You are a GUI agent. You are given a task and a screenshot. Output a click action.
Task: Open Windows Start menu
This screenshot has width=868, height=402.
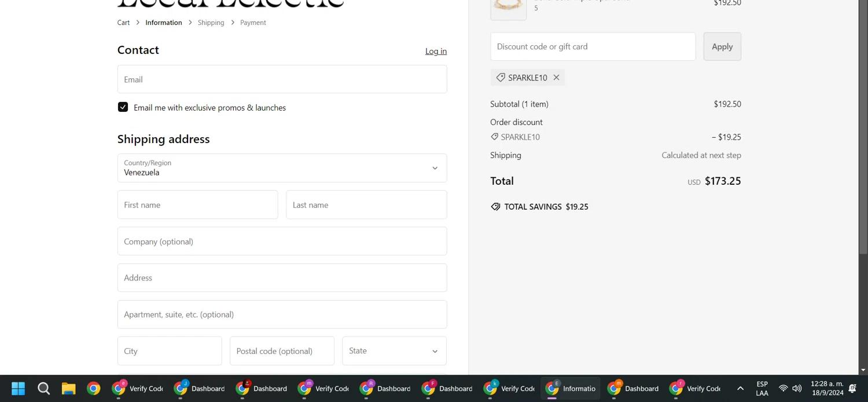(x=18, y=388)
